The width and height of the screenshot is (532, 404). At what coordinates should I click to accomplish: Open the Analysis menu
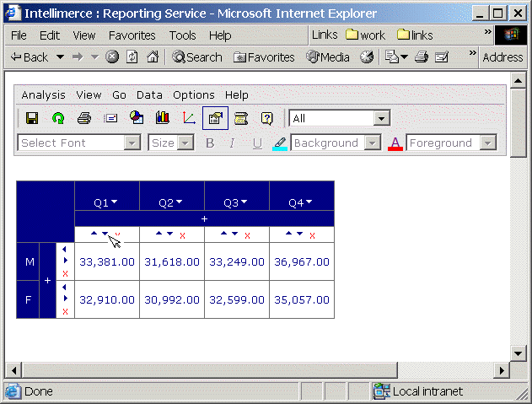pos(43,94)
